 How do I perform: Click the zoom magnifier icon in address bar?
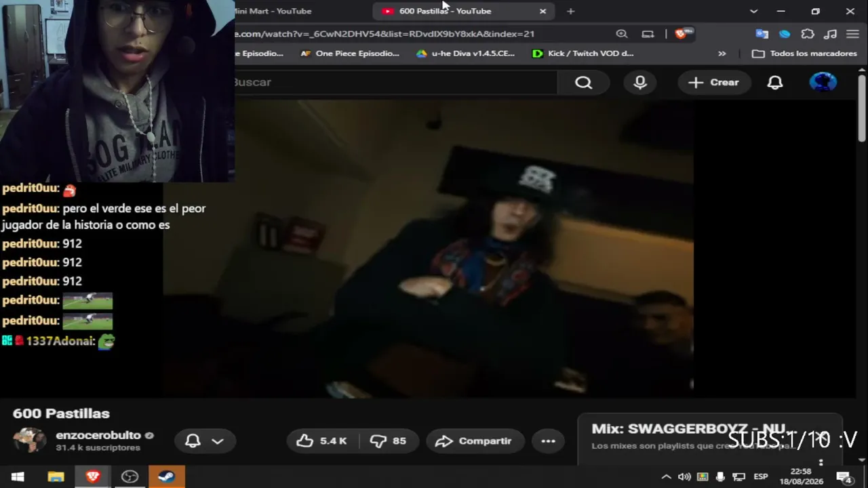[621, 34]
